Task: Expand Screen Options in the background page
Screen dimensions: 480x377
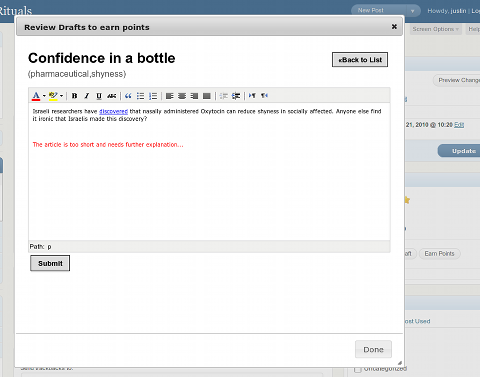Action: [435, 29]
